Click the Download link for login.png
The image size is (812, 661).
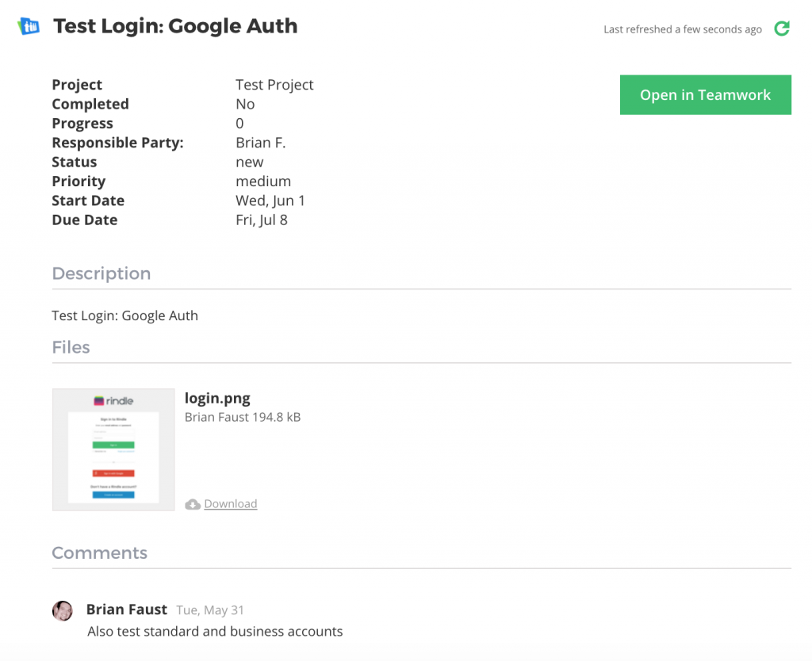point(230,504)
